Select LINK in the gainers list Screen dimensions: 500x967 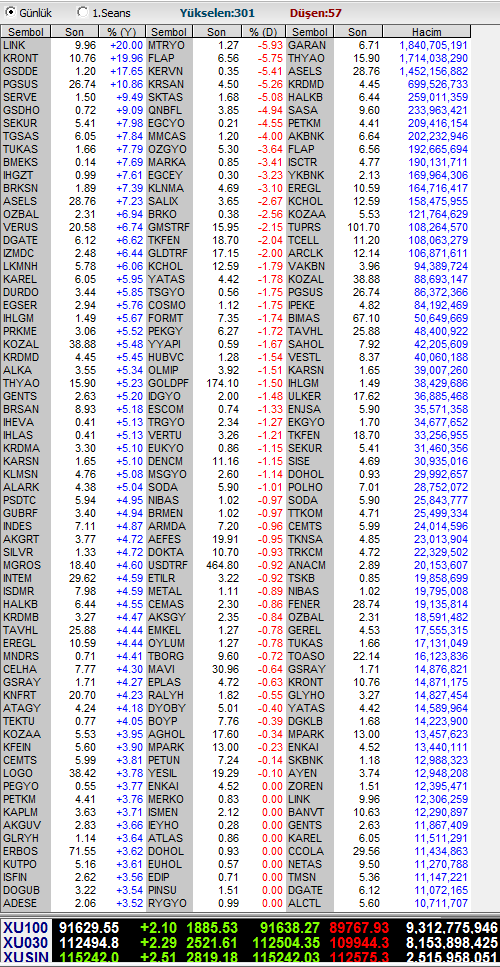14,45
